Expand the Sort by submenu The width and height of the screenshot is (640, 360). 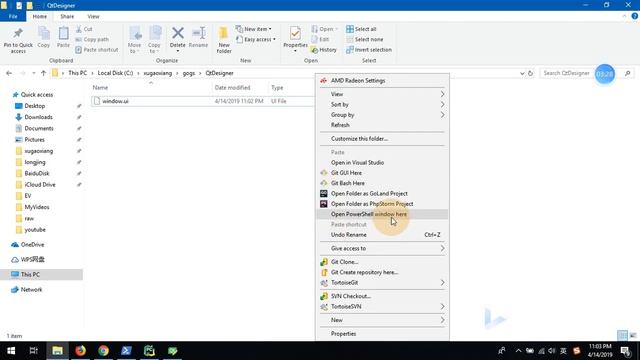[382, 104]
